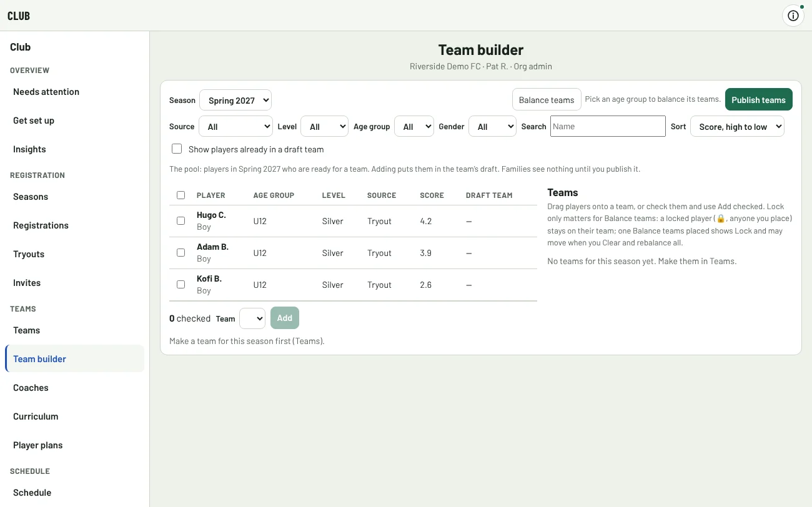Click the Balance teams button
Screen dimensions: 812x507
point(547,100)
